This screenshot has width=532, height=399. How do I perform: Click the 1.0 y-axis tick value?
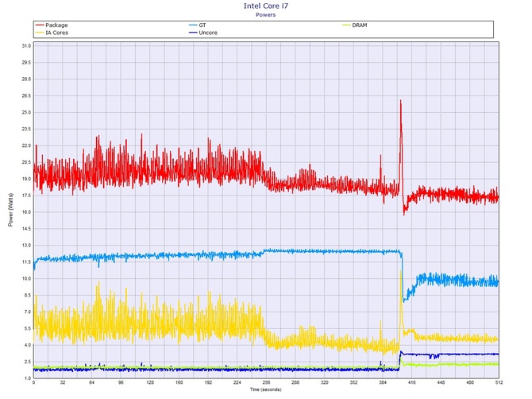pos(28,378)
